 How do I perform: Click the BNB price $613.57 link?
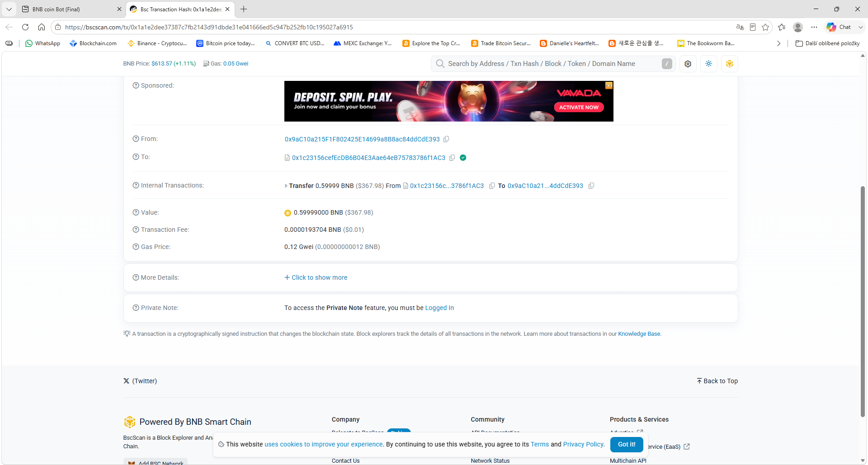[x=174, y=64]
